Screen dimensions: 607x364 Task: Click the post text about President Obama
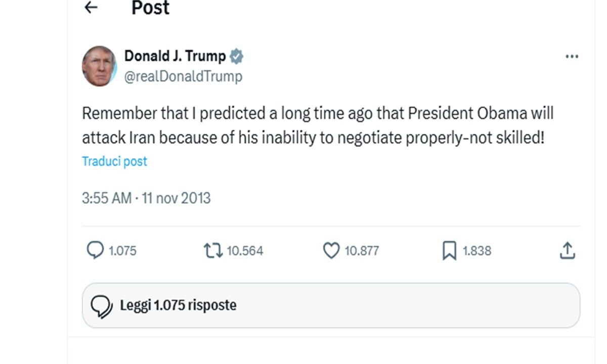click(x=318, y=125)
